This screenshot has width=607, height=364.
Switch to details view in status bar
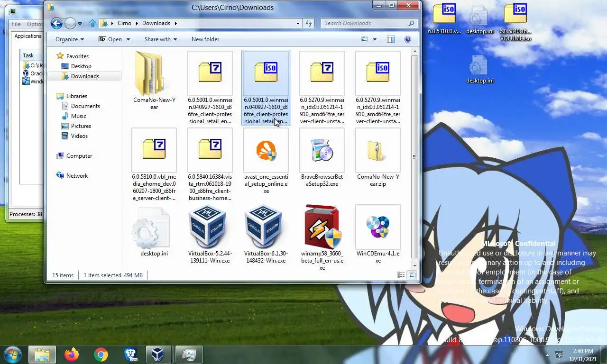coord(401,275)
